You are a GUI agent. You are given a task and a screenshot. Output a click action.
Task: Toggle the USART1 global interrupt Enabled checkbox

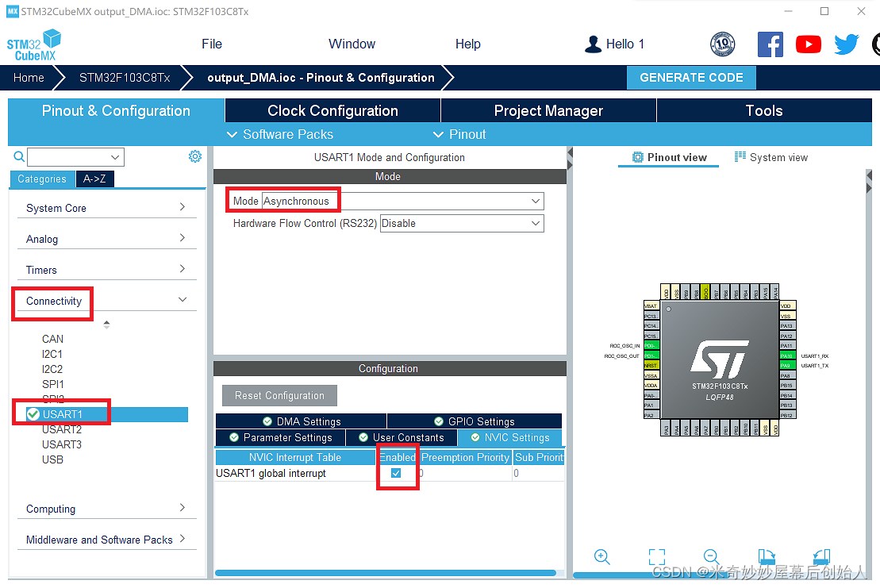click(x=396, y=473)
